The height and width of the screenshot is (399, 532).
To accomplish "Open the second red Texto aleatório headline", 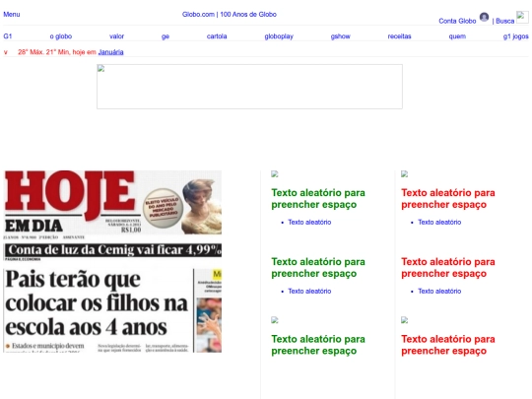I will tap(448, 267).
